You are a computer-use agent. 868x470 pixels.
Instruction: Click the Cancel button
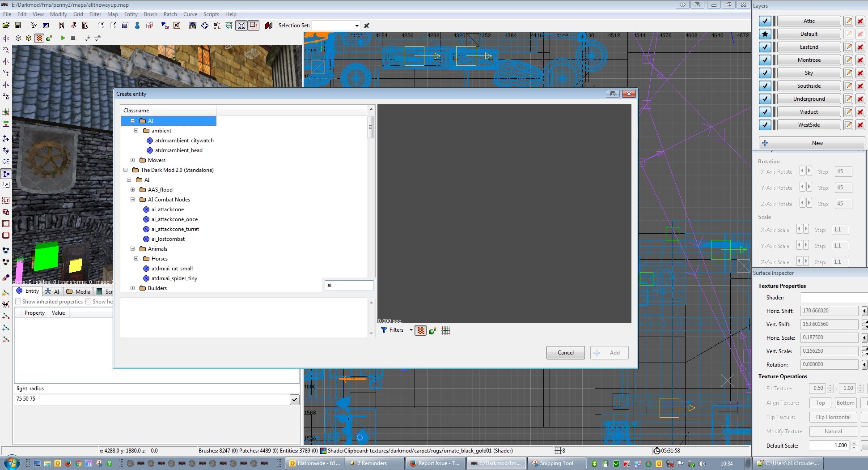[565, 353]
